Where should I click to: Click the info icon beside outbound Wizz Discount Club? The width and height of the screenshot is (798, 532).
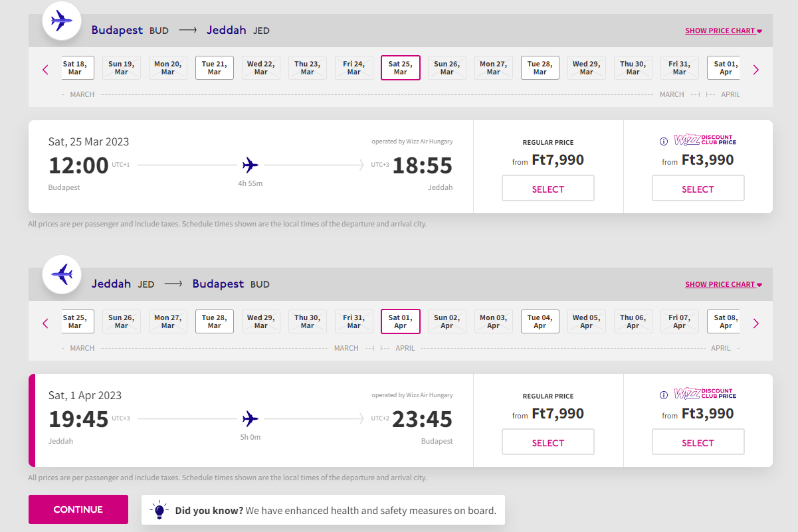point(663,141)
